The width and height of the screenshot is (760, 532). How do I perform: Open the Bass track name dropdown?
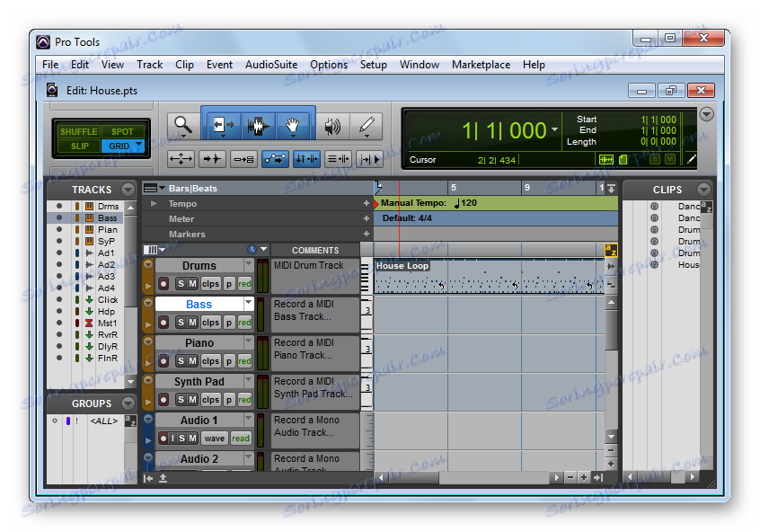pos(249,303)
